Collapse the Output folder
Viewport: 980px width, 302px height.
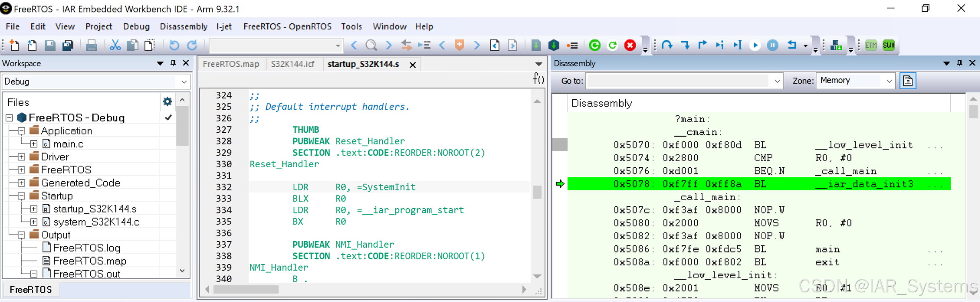point(21,235)
